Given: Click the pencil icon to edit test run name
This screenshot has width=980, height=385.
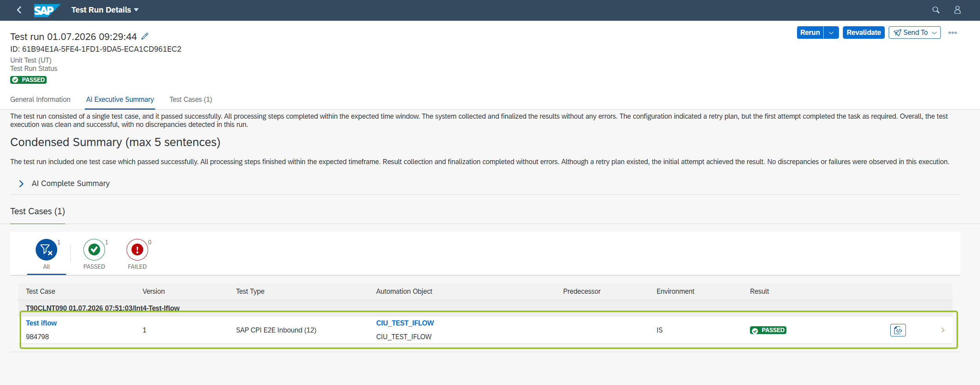Looking at the screenshot, I should click(145, 36).
